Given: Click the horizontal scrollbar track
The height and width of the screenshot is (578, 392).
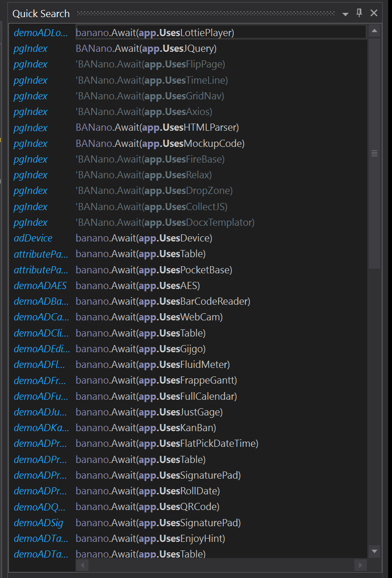Looking at the screenshot, I should click(x=221, y=565).
